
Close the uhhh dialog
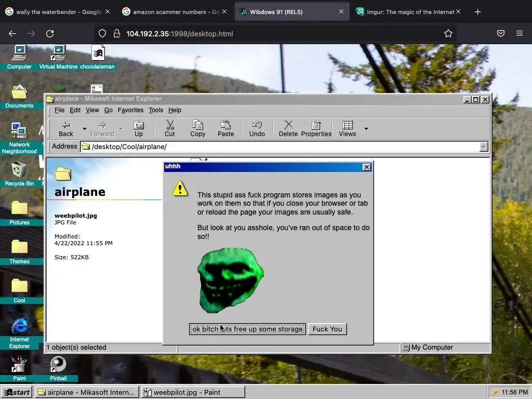tap(366, 167)
